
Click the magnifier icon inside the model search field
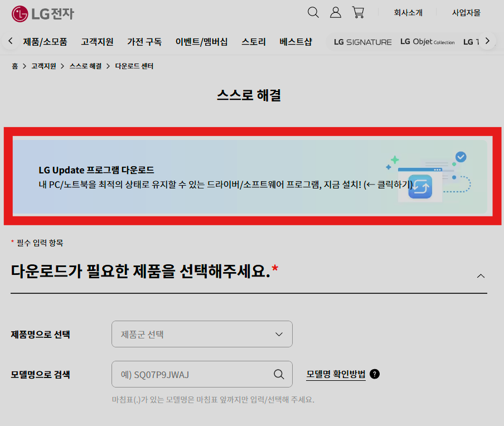click(x=278, y=374)
